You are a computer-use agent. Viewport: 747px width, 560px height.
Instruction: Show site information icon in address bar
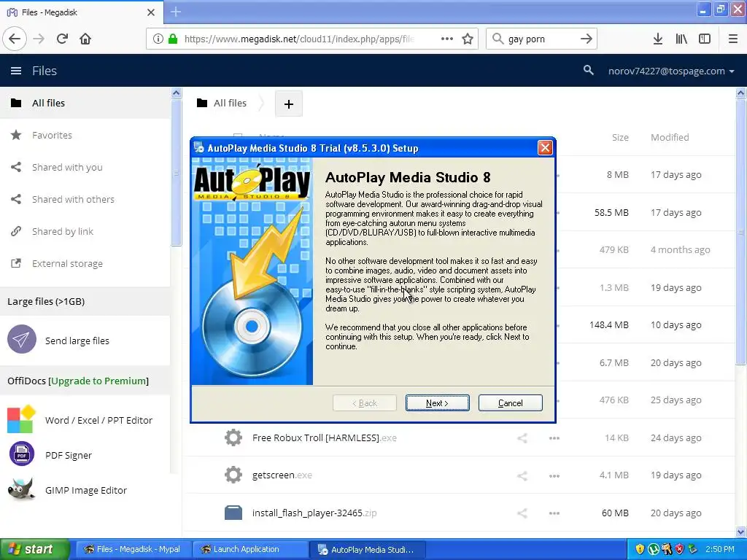(158, 39)
